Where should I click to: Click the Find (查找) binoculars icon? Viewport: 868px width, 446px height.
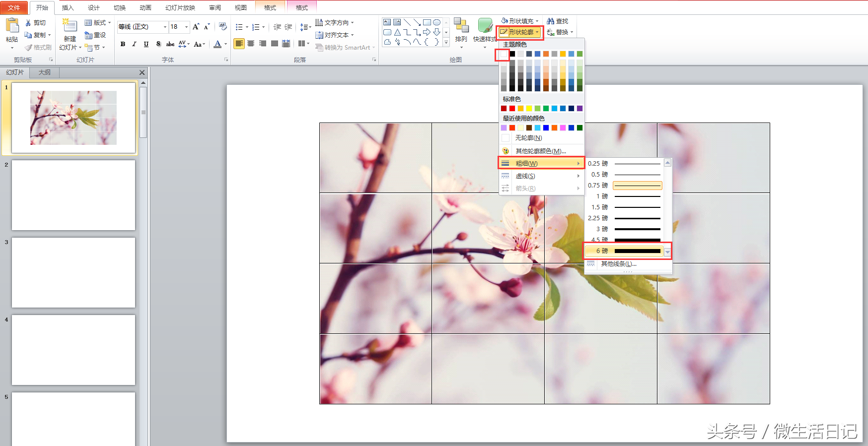pyautogui.click(x=551, y=21)
